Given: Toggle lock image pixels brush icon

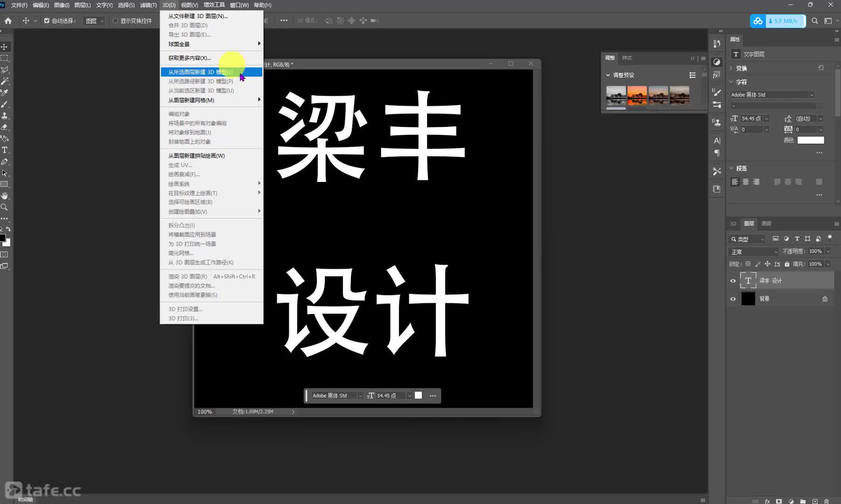Looking at the screenshot, I should pos(758,264).
